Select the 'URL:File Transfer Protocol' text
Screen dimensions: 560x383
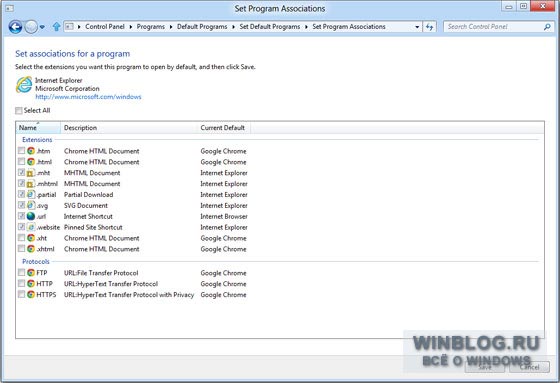(101, 273)
